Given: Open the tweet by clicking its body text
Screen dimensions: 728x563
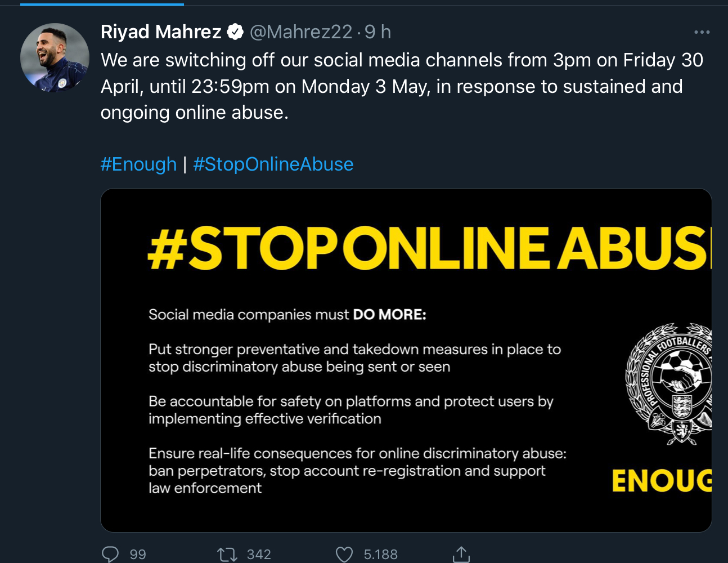Looking at the screenshot, I should (394, 86).
